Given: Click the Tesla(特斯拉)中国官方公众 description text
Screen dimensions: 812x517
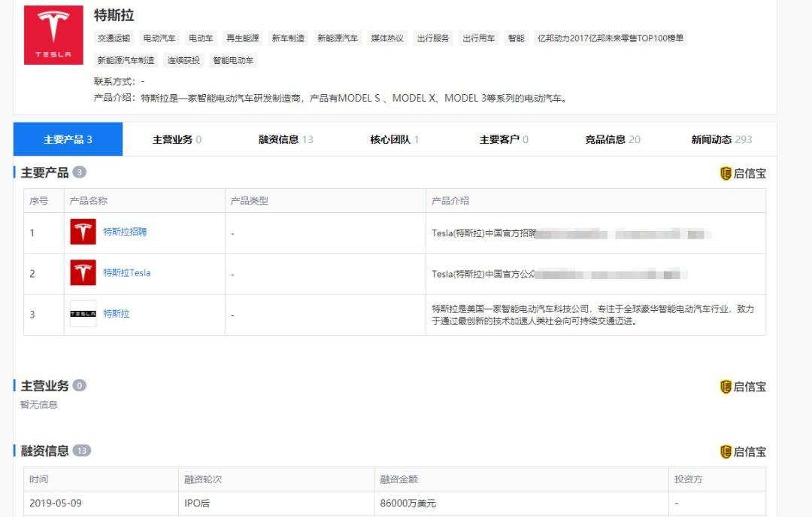Looking at the screenshot, I should tap(483, 274).
